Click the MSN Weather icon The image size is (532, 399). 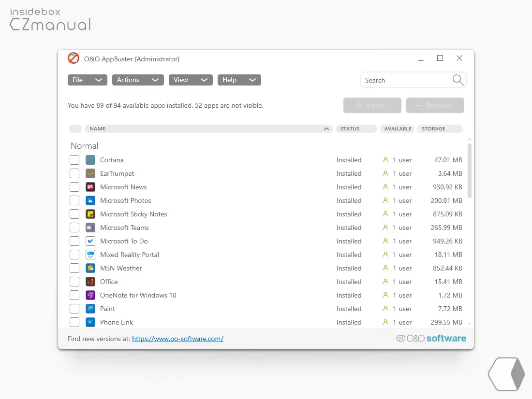click(90, 268)
